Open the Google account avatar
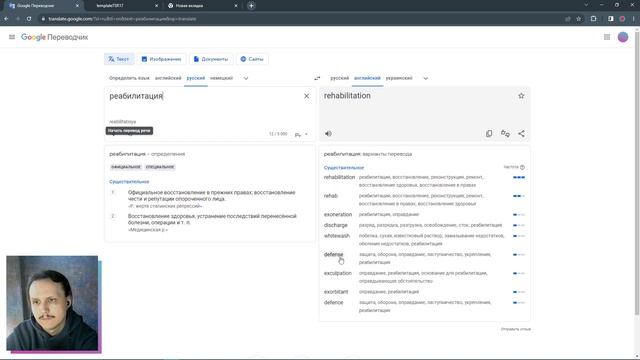This screenshot has height=360, width=640. (623, 37)
